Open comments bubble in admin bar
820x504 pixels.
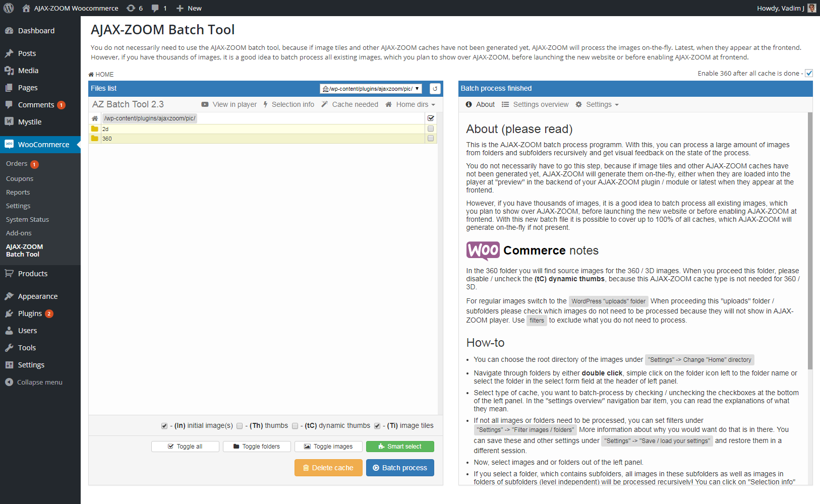point(159,8)
